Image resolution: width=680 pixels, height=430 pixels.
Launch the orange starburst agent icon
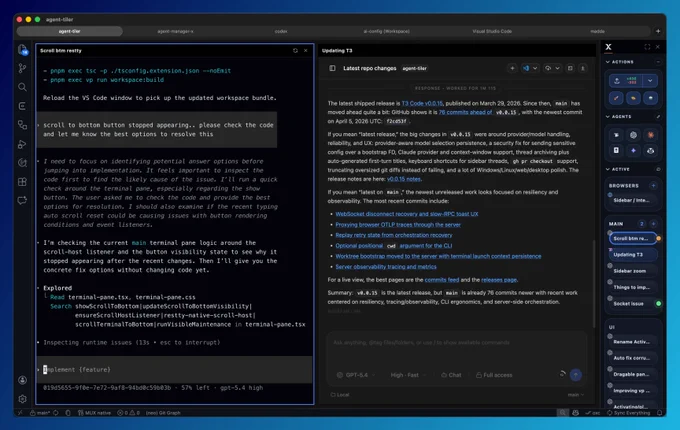[651, 135]
